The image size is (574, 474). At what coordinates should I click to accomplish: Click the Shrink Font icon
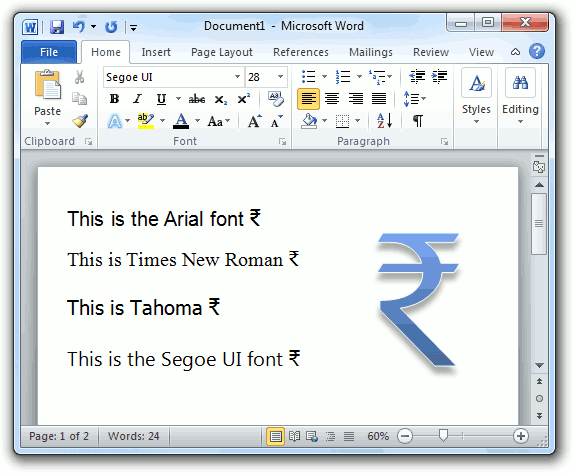pos(276,121)
